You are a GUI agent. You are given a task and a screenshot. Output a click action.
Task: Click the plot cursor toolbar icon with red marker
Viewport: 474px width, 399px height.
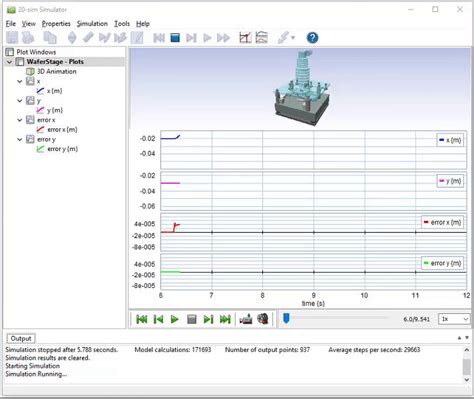click(x=245, y=38)
